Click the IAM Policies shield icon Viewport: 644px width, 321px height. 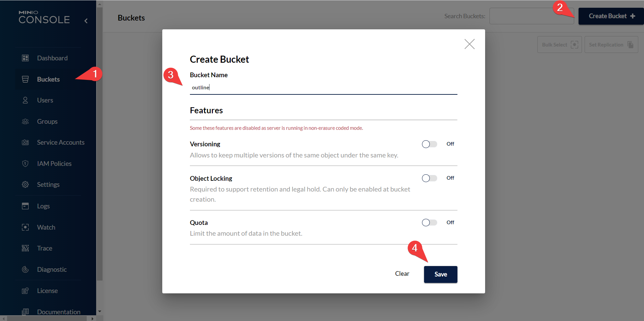pos(25,164)
